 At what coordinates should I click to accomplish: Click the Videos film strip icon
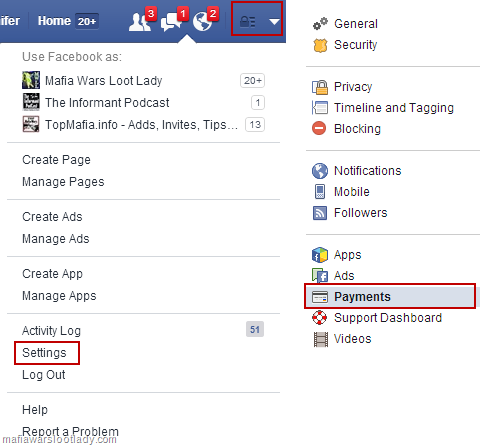pos(320,339)
